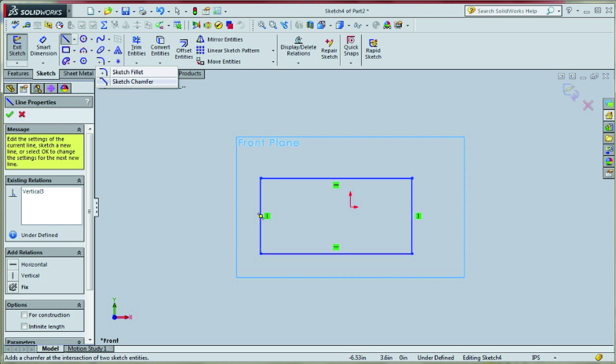Click Zoom to Fit magnifier icon
616x364 pixels.
(x=261, y=25)
